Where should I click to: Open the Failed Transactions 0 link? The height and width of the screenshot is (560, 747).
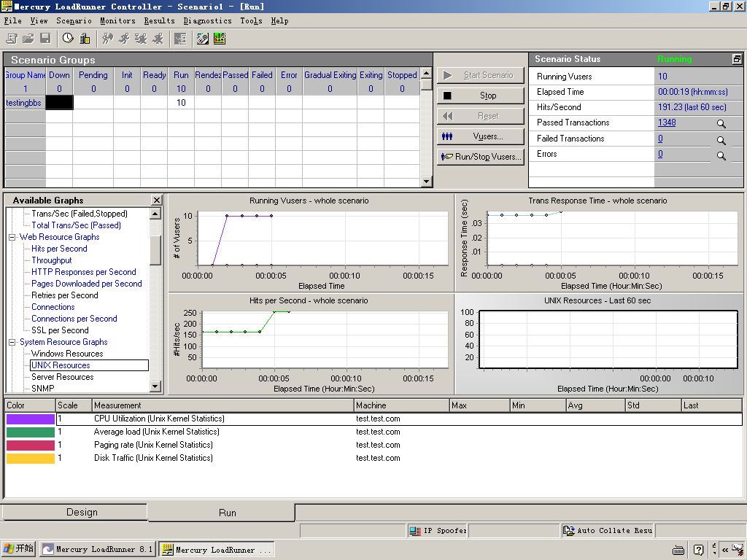pos(660,139)
